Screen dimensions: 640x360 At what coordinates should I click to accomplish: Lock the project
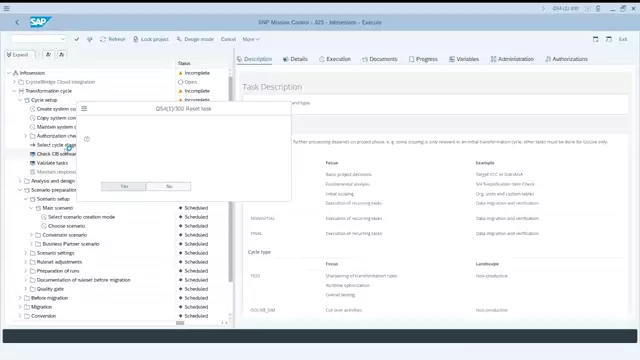pyautogui.click(x=151, y=39)
